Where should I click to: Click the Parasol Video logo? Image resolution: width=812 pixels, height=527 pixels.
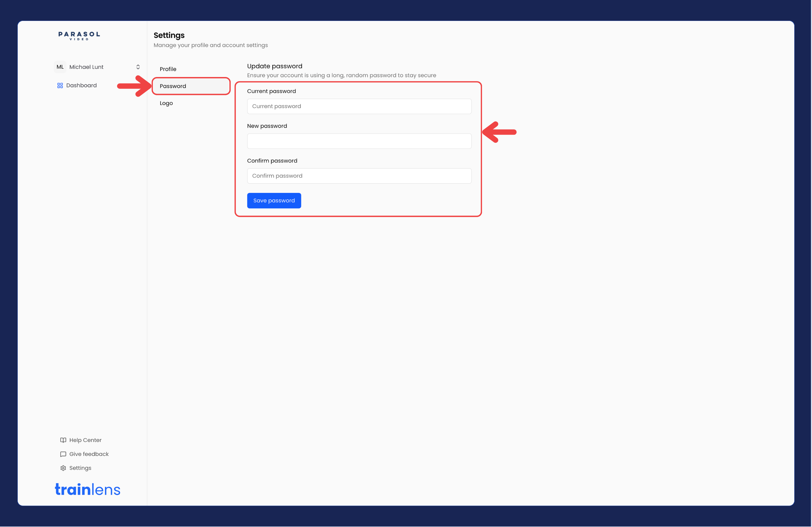[x=79, y=36]
